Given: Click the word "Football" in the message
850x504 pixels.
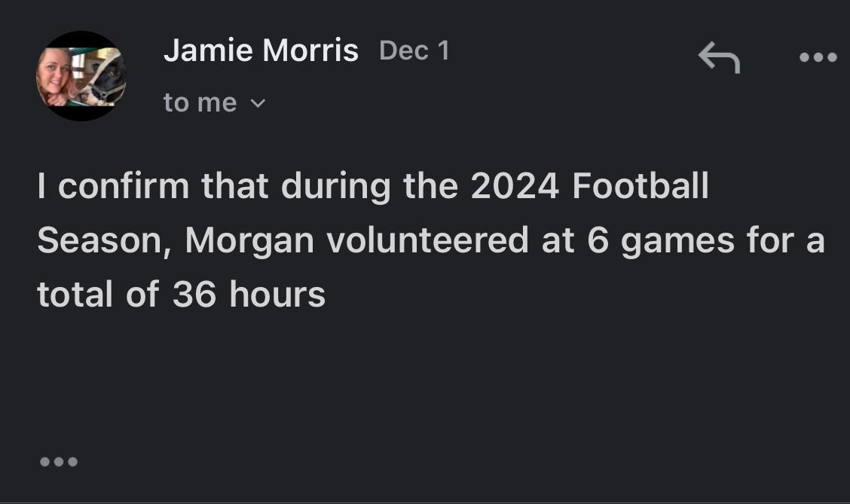Looking at the screenshot, I should click(x=641, y=187).
